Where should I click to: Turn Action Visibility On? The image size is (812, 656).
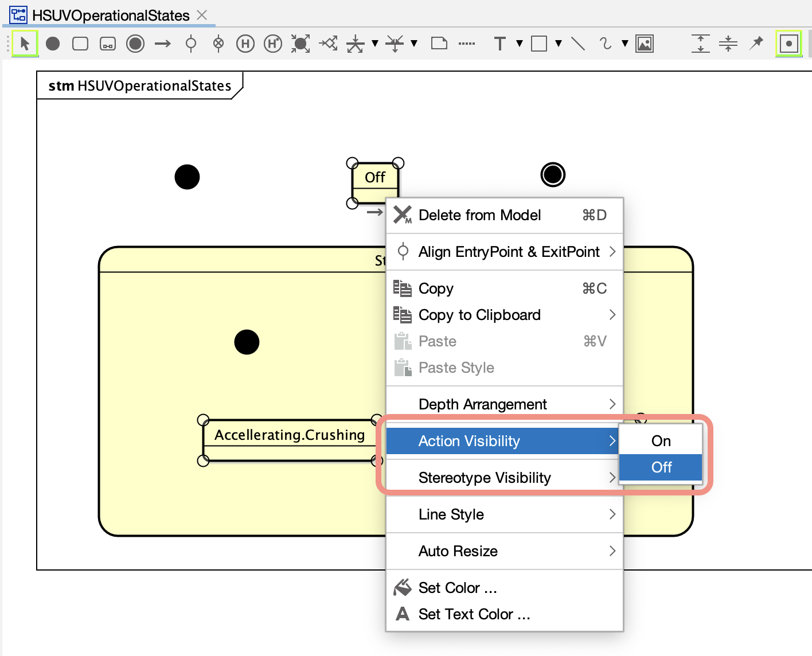coord(661,440)
